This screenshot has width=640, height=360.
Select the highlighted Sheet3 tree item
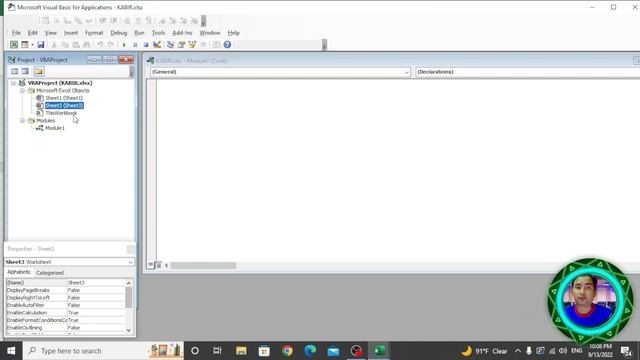click(x=64, y=105)
